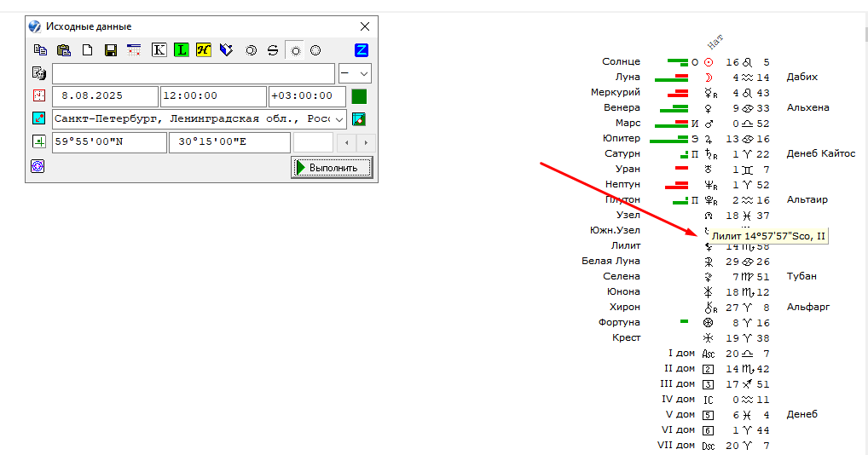Screen dimensions: 868x455
Task: Click the double-ring chart icon
Action: click(251, 50)
